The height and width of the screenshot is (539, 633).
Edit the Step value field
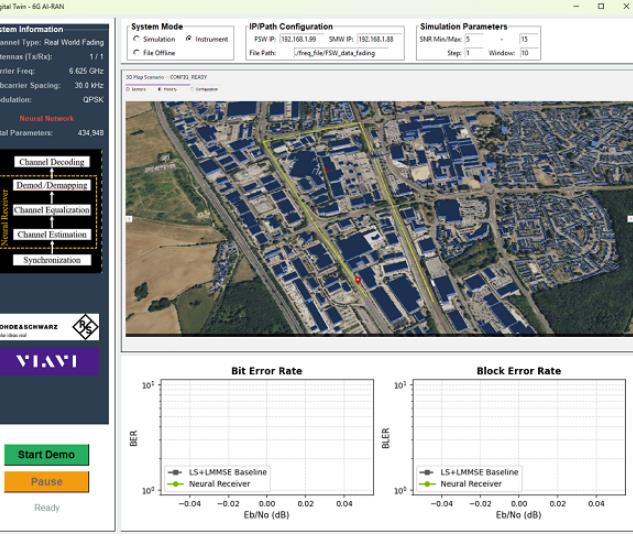pos(474,53)
